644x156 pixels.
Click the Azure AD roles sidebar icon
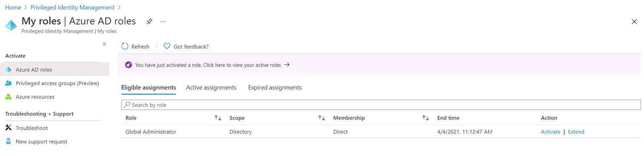(x=9, y=70)
